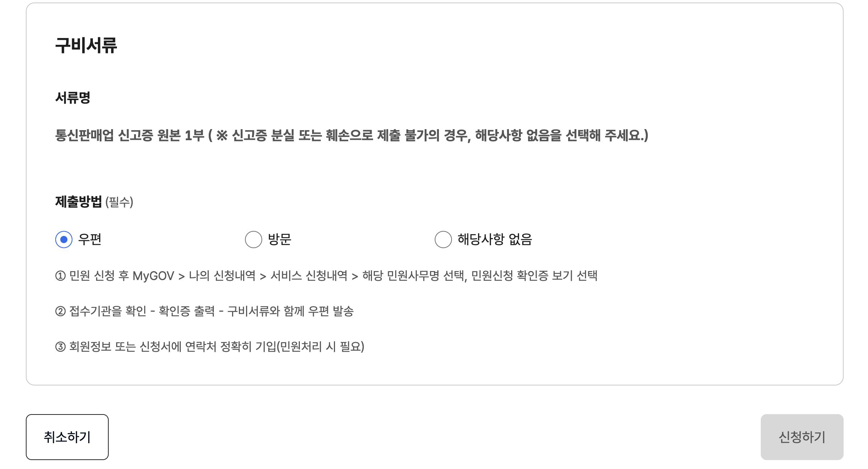The height and width of the screenshot is (469, 868).
Task: Click the 해당사항 없음 label text
Action: (x=495, y=240)
